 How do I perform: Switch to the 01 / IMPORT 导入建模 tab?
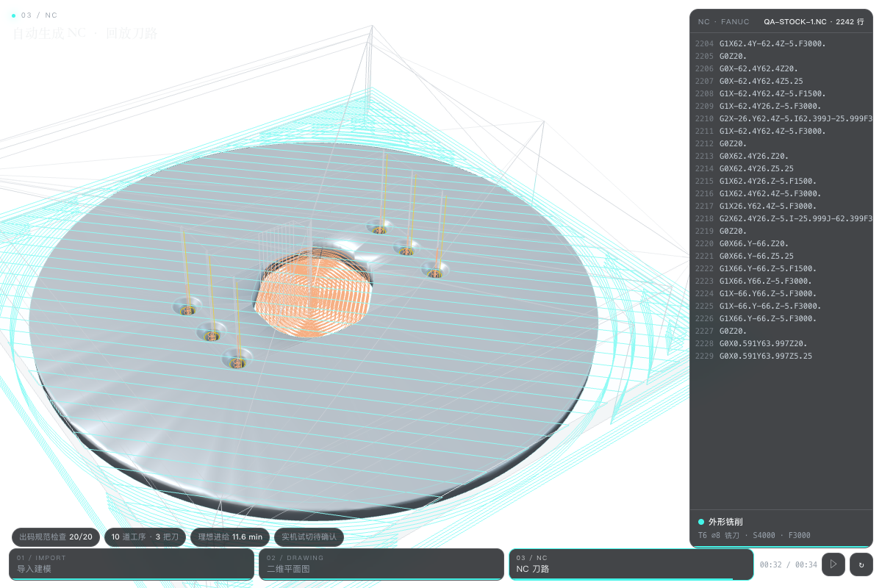point(132,564)
